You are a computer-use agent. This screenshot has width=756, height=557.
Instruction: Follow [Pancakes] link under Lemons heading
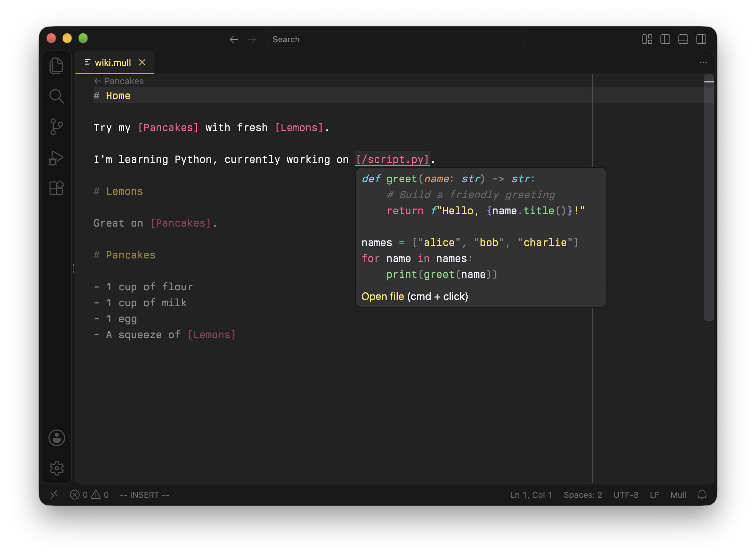(181, 223)
